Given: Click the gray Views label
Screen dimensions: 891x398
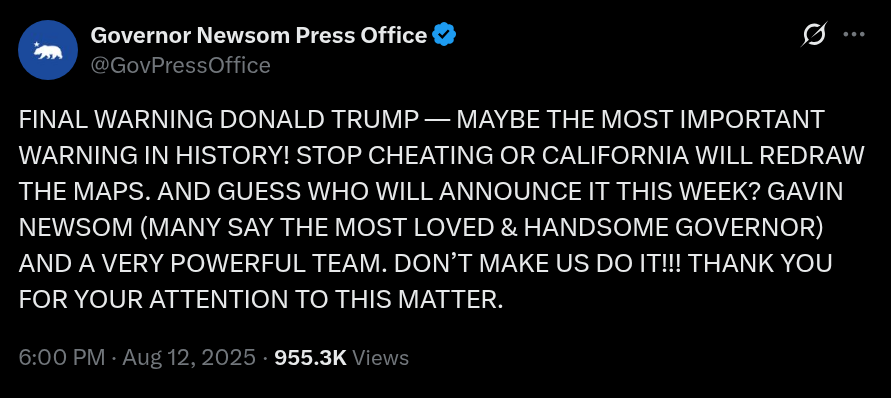Looking at the screenshot, I should click(x=380, y=358).
